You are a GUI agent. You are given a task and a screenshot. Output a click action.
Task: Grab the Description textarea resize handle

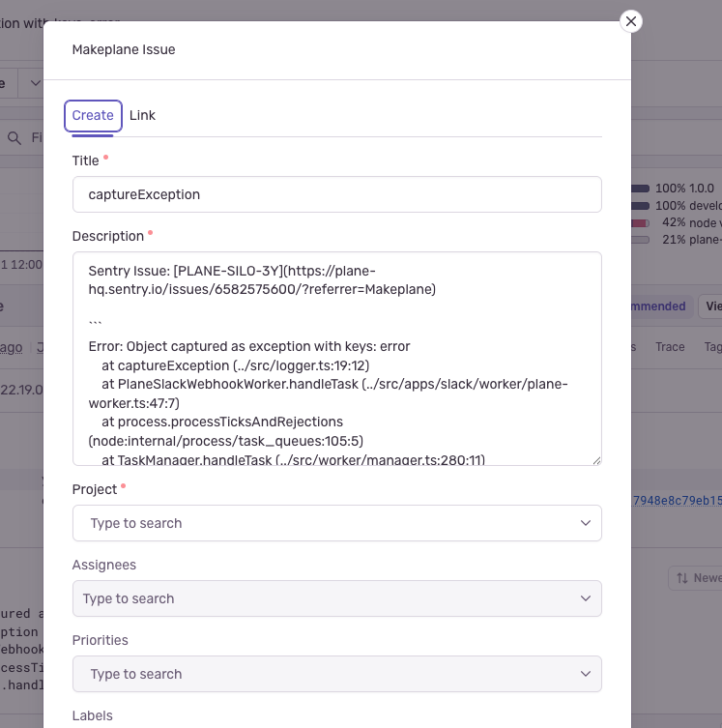[x=596, y=460]
